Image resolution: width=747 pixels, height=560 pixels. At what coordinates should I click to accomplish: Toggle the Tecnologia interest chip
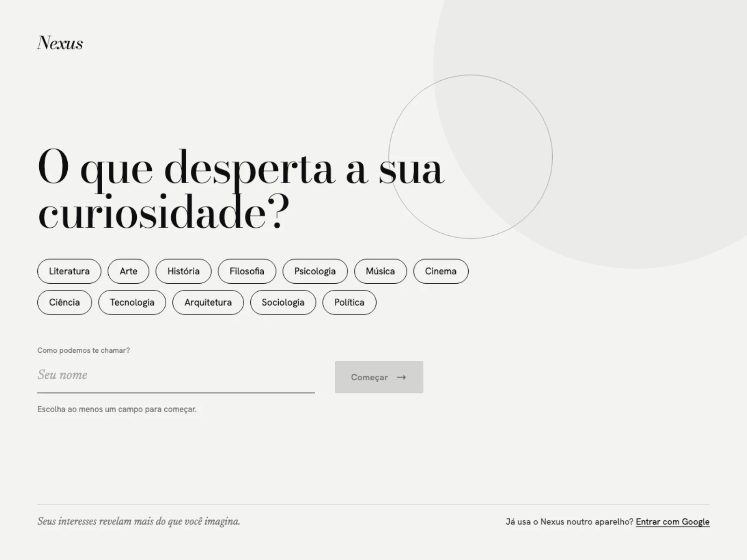point(132,302)
